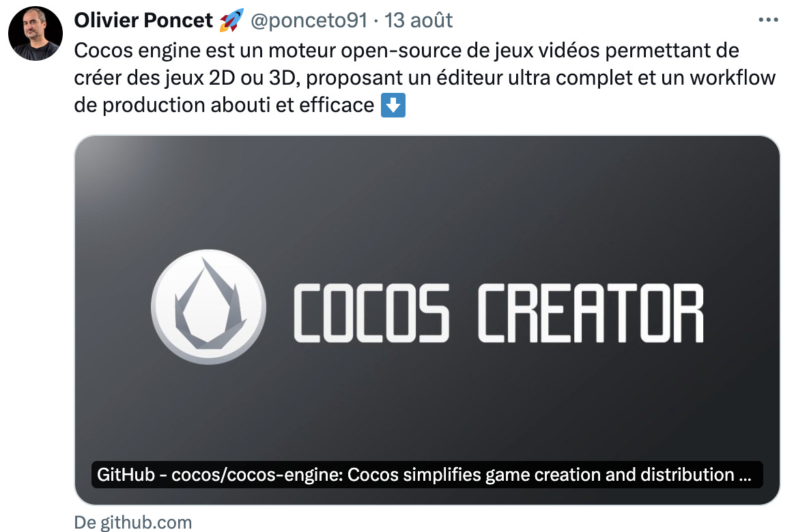The width and height of the screenshot is (794, 532).
Task: Open the 13 août timestamp link
Action: pyautogui.click(x=419, y=20)
